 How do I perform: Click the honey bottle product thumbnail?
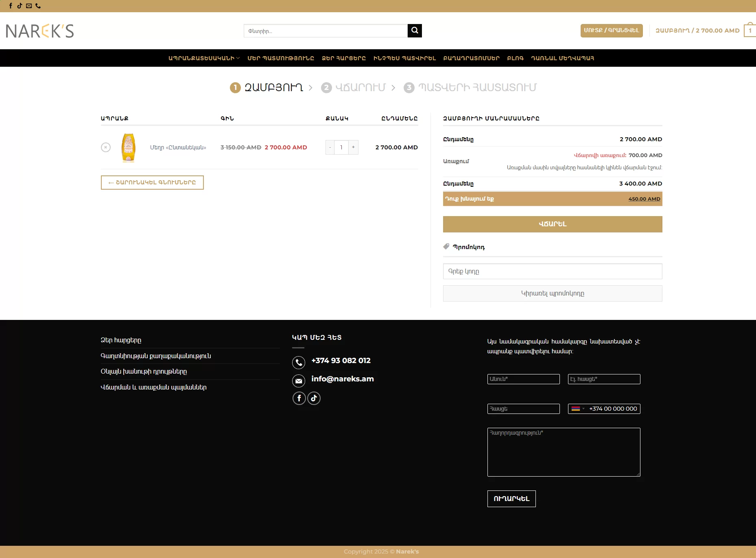[129, 147]
